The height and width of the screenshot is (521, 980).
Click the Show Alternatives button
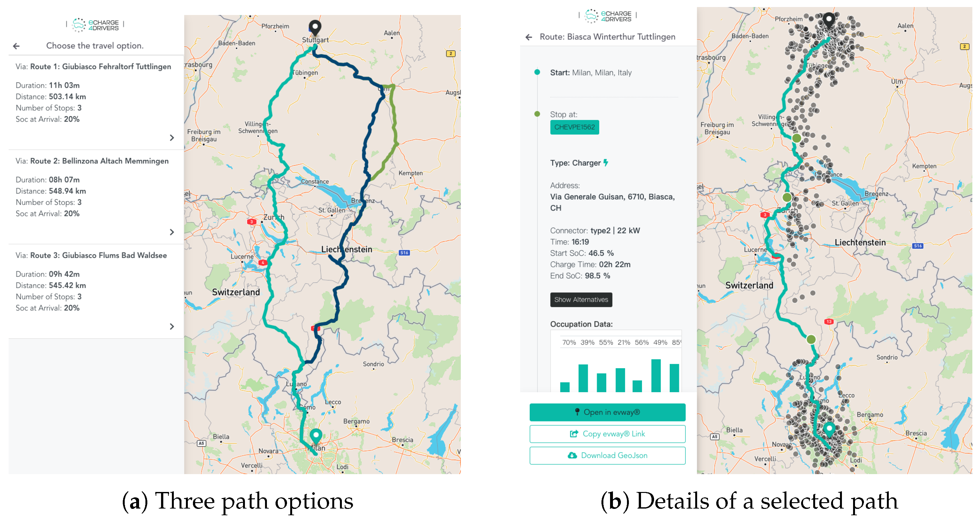pyautogui.click(x=581, y=300)
